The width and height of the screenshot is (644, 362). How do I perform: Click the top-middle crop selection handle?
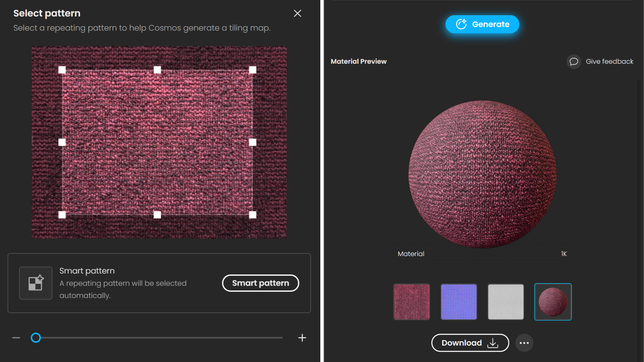click(x=157, y=70)
